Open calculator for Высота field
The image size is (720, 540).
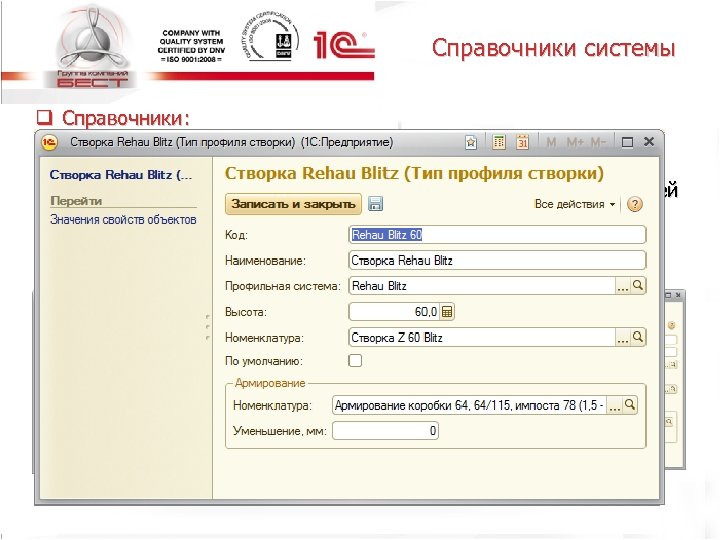(x=447, y=312)
